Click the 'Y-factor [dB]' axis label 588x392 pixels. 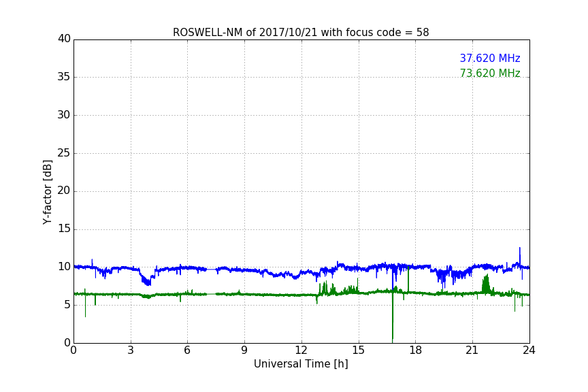click(48, 192)
